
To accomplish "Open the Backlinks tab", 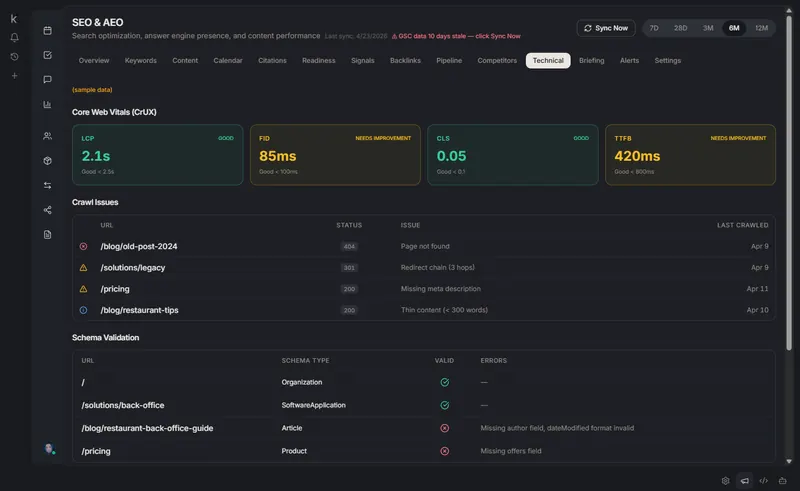I will (x=405, y=60).
